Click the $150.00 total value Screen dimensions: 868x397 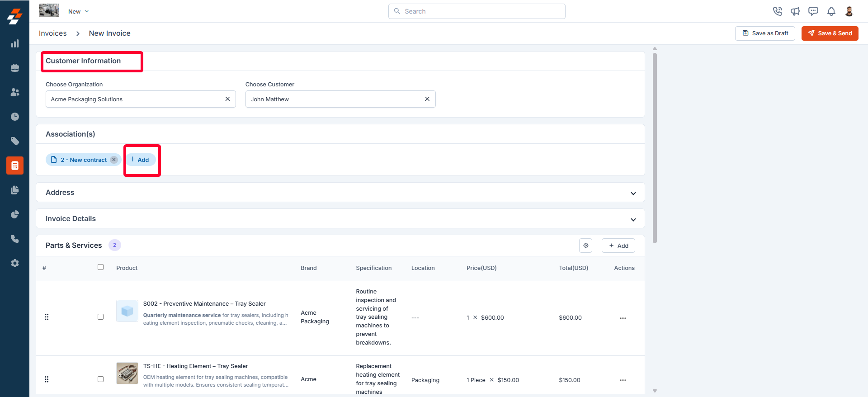(x=570, y=380)
